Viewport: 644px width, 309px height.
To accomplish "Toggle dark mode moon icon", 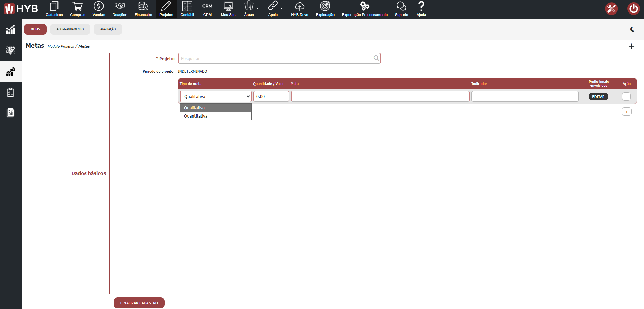I will click(x=632, y=29).
